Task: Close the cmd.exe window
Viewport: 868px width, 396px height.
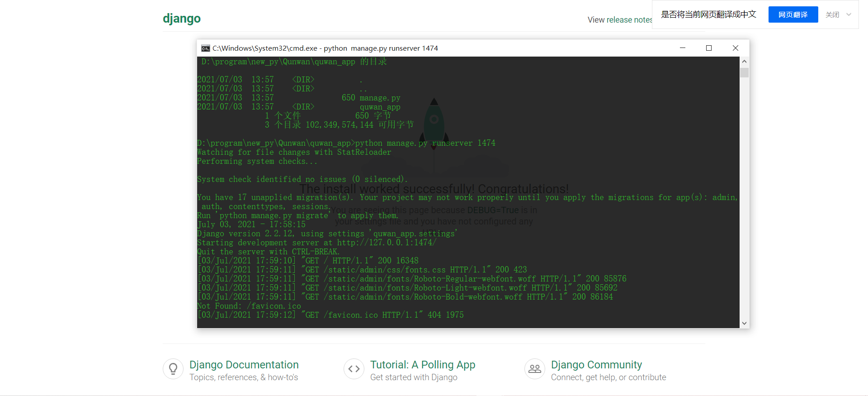Action: pyautogui.click(x=736, y=48)
